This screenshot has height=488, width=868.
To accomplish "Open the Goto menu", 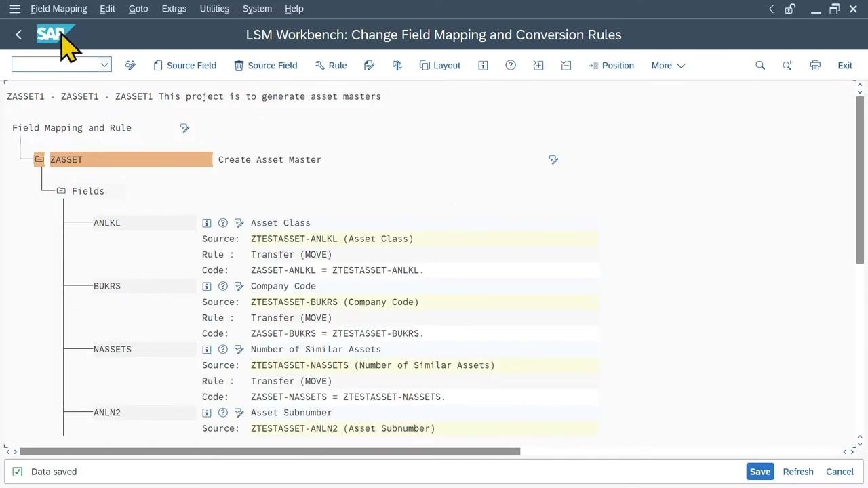I will tap(138, 9).
